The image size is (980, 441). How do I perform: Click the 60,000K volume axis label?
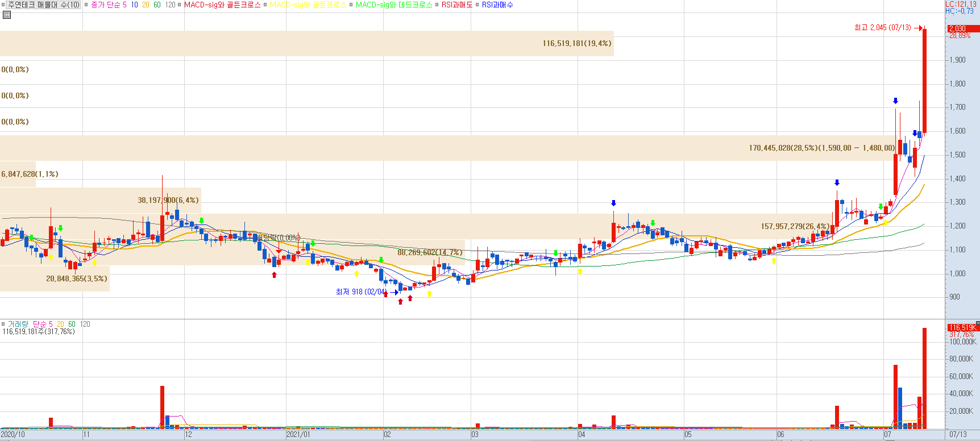[x=961, y=376]
